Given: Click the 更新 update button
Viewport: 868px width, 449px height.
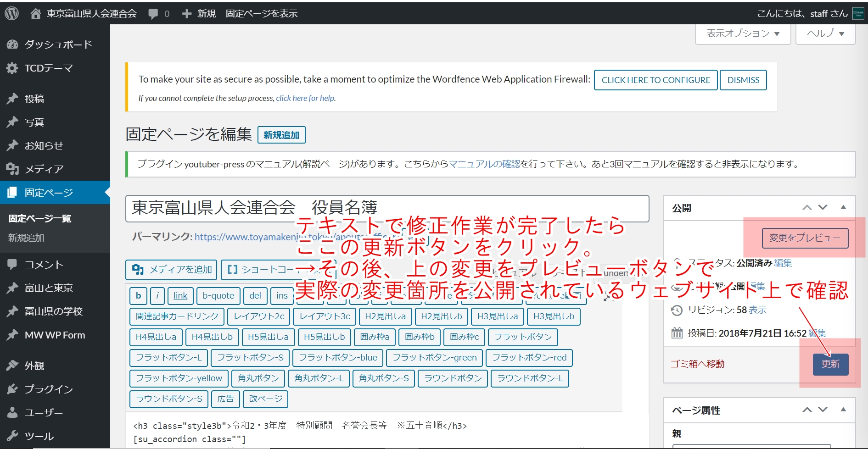Looking at the screenshot, I should click(830, 364).
